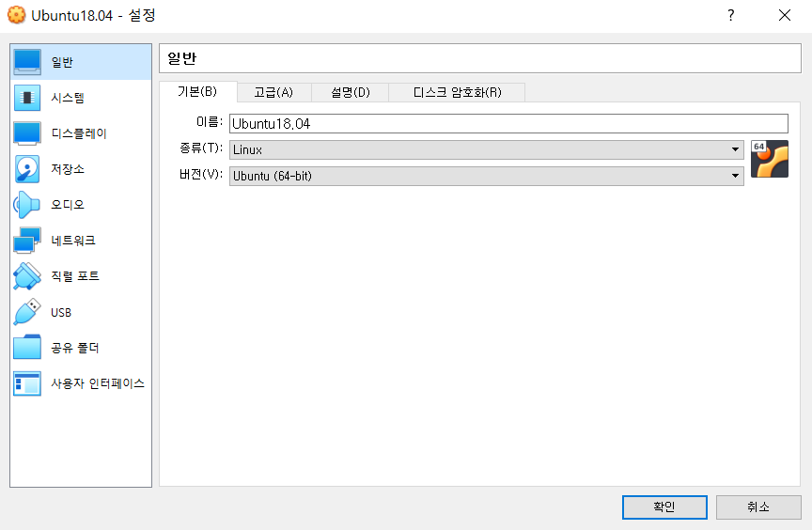
Task: Select the USB label in the sidebar
Action: [61, 312]
